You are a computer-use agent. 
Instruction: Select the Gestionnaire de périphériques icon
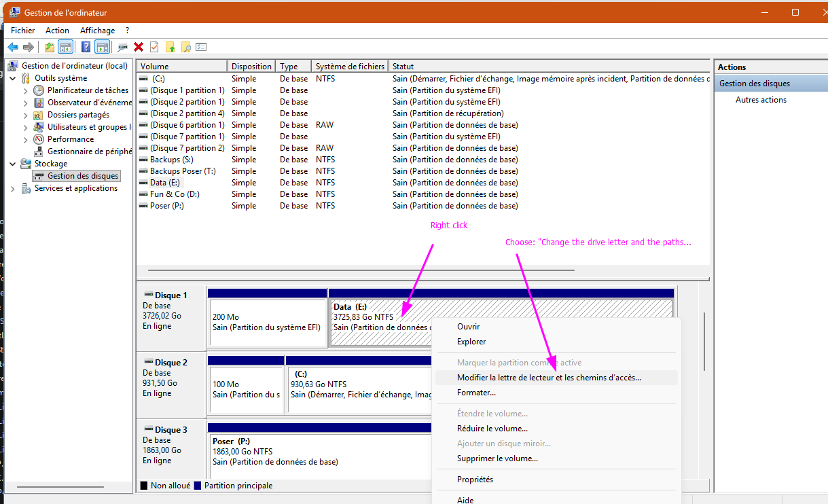(x=39, y=151)
